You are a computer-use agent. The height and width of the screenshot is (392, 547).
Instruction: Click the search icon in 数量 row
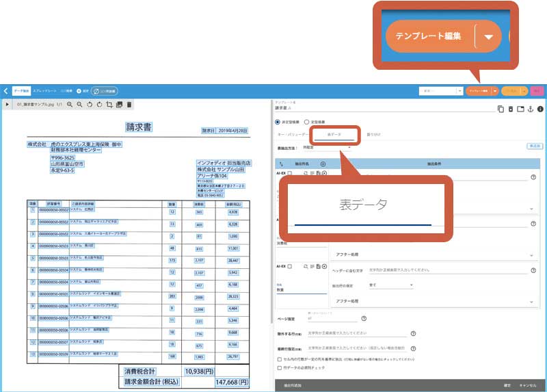coord(306,266)
